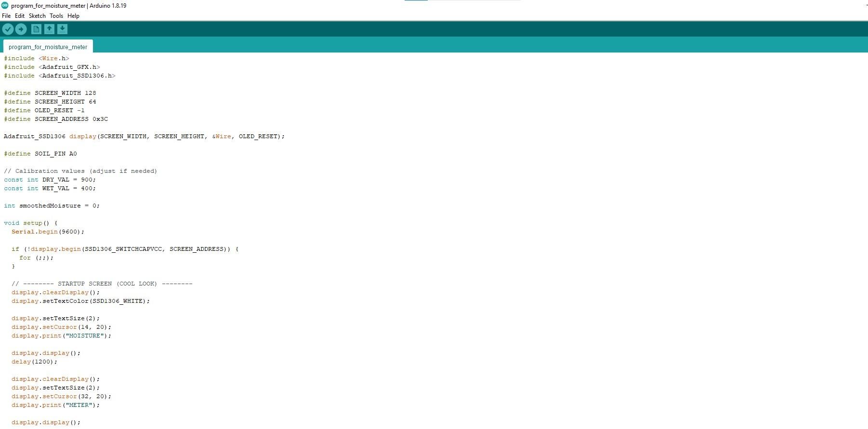The image size is (868, 429).
Task: Place cursor on WET_VAL = 400 line
Action: click(x=50, y=188)
